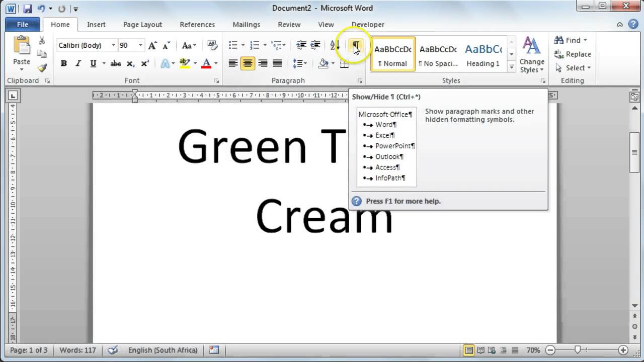644x362 pixels.
Task: Open the Font dialog launcher
Action: click(217, 81)
